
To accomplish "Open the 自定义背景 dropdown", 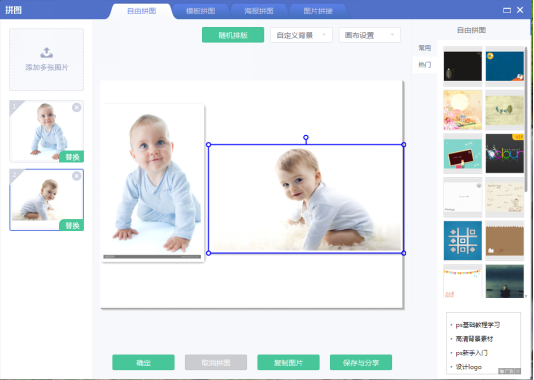I will pos(301,35).
